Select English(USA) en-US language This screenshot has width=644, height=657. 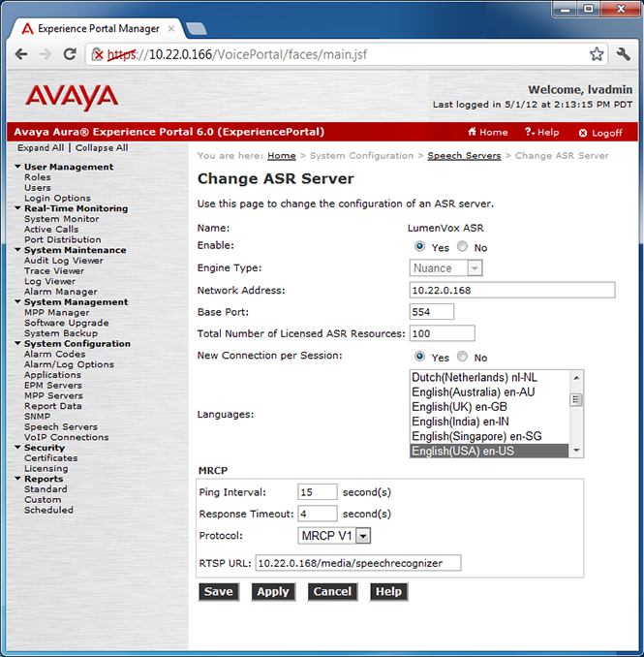tap(489, 451)
